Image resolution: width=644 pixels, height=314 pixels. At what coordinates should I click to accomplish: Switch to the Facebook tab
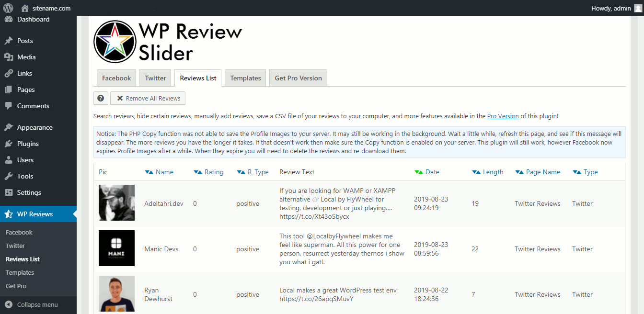tap(116, 78)
